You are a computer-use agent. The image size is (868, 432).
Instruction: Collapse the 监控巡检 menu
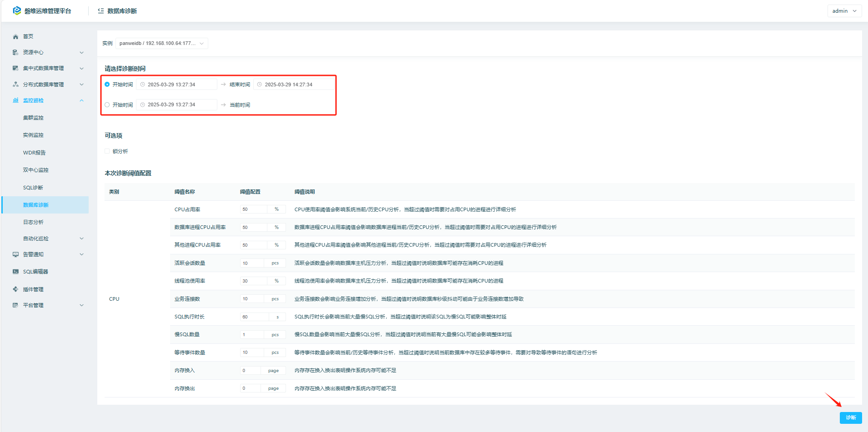click(x=82, y=100)
